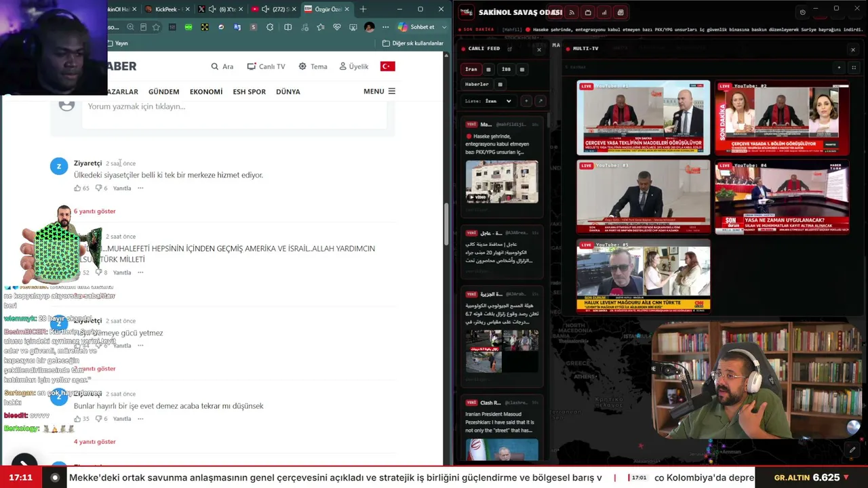
Task: Open the newspaper icon in Sakinol Savaş Odası header
Action: click(x=620, y=12)
